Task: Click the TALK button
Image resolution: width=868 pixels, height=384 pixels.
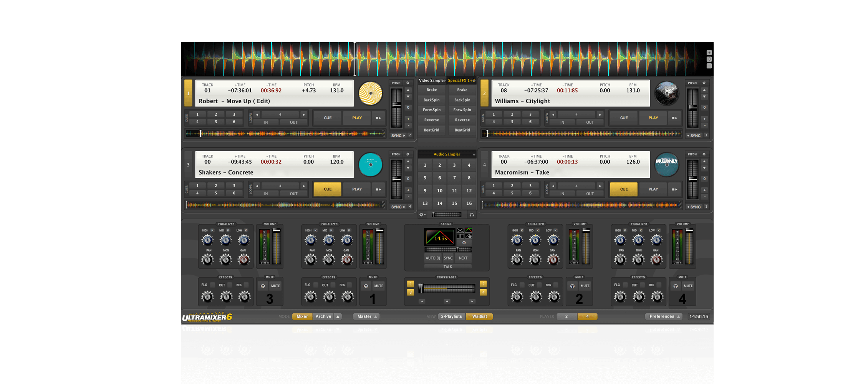Action: click(x=448, y=267)
